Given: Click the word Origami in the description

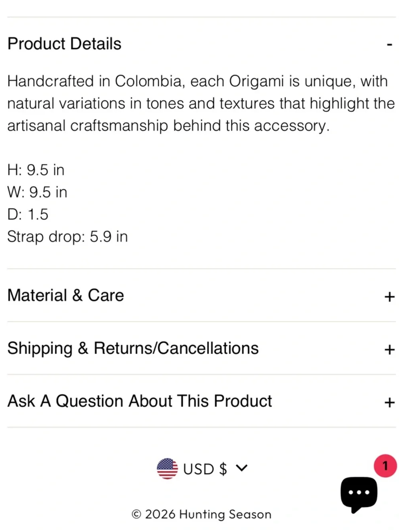Looking at the screenshot, I should 256,81.
